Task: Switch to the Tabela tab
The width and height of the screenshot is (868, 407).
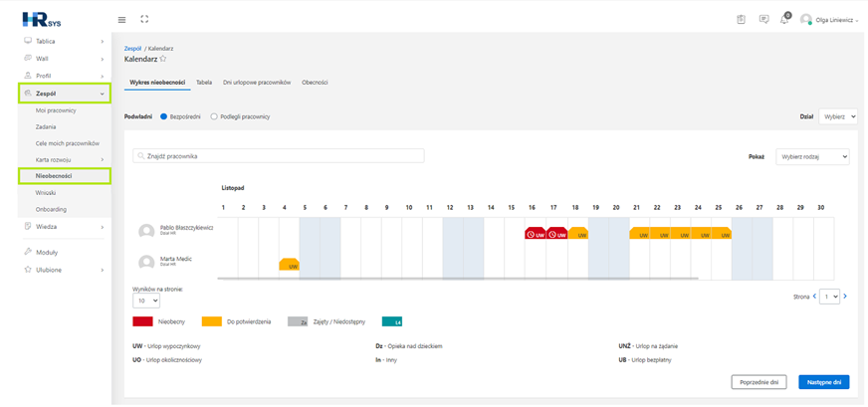Action: coord(204,82)
